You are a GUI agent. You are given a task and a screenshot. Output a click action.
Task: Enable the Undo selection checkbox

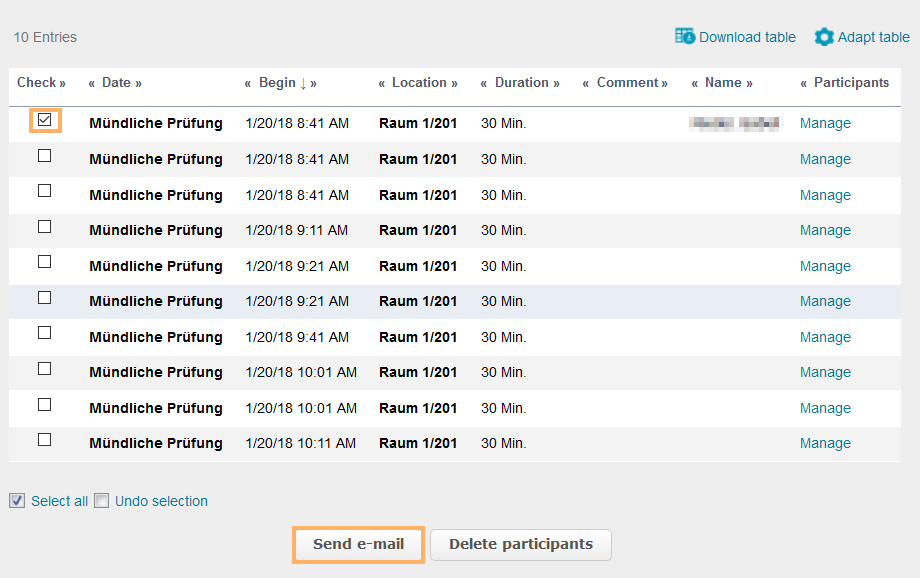[101, 500]
